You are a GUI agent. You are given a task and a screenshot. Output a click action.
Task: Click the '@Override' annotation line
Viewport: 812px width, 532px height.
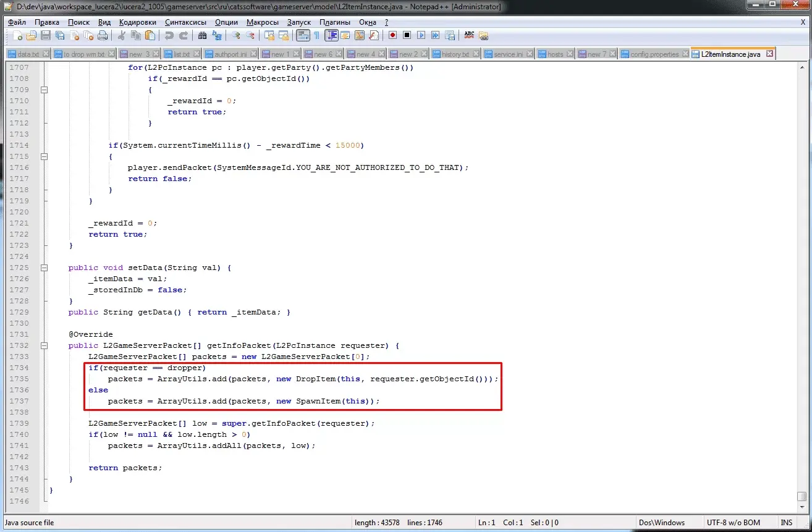click(91, 334)
